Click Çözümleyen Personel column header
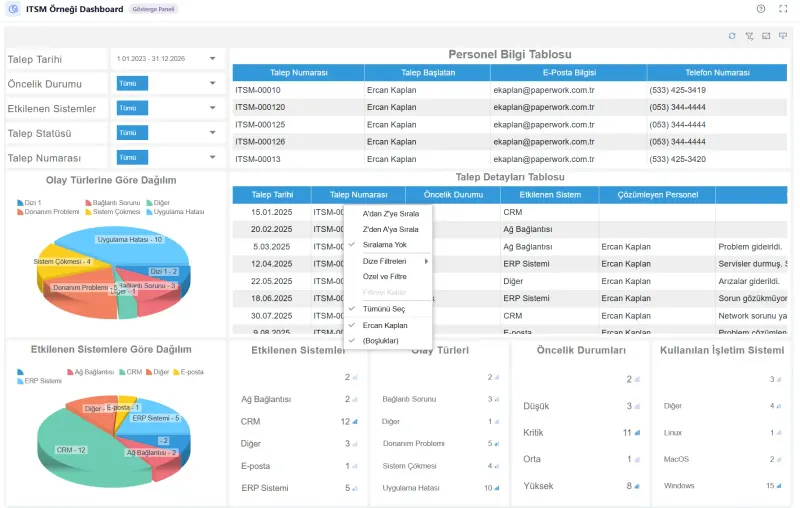Image resolution: width=800 pixels, height=508 pixels. pyautogui.click(x=657, y=195)
